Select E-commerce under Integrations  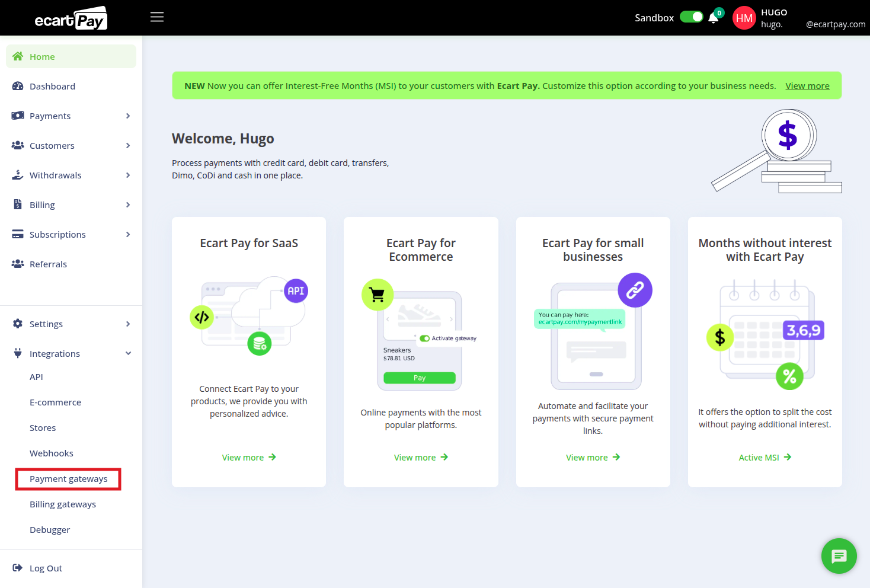(55, 402)
